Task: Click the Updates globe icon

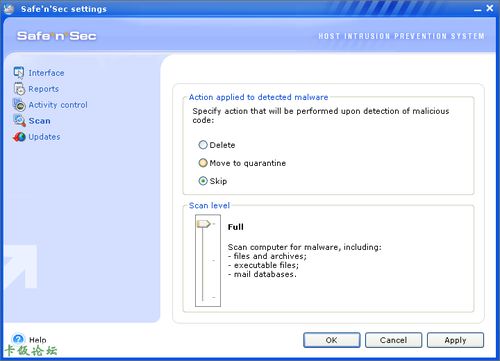Action: click(19, 137)
